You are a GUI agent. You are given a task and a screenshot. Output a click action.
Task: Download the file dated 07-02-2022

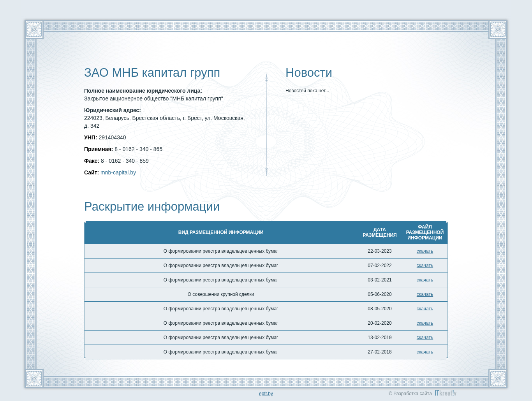(425, 266)
